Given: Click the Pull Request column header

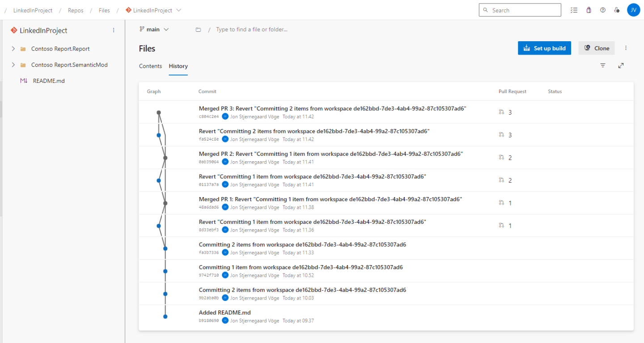Looking at the screenshot, I should 513,91.
